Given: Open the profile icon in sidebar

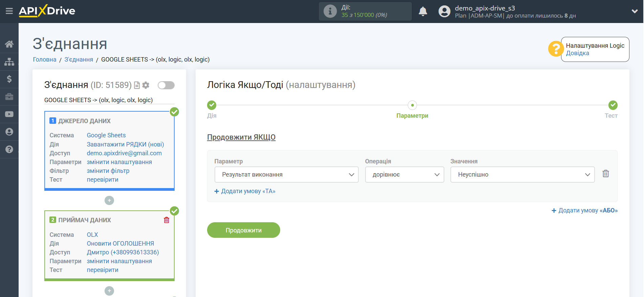Looking at the screenshot, I should [9, 132].
